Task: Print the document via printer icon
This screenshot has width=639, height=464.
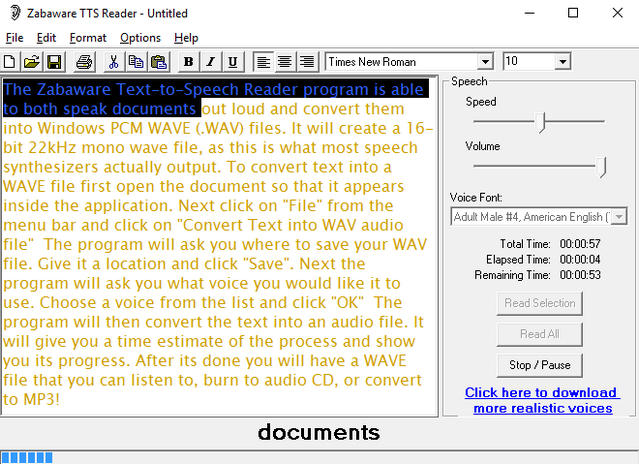Action: point(84,62)
